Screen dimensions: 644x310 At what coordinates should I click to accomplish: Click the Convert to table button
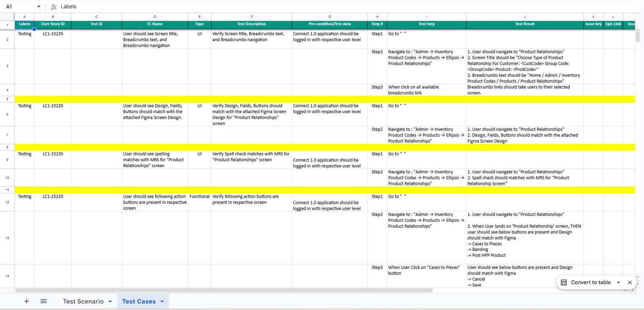(x=590, y=283)
